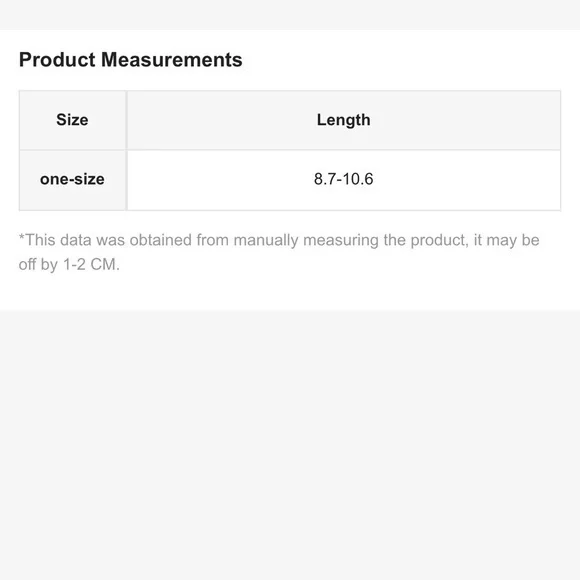Click the manual measurement disclaimer text

[279, 252]
